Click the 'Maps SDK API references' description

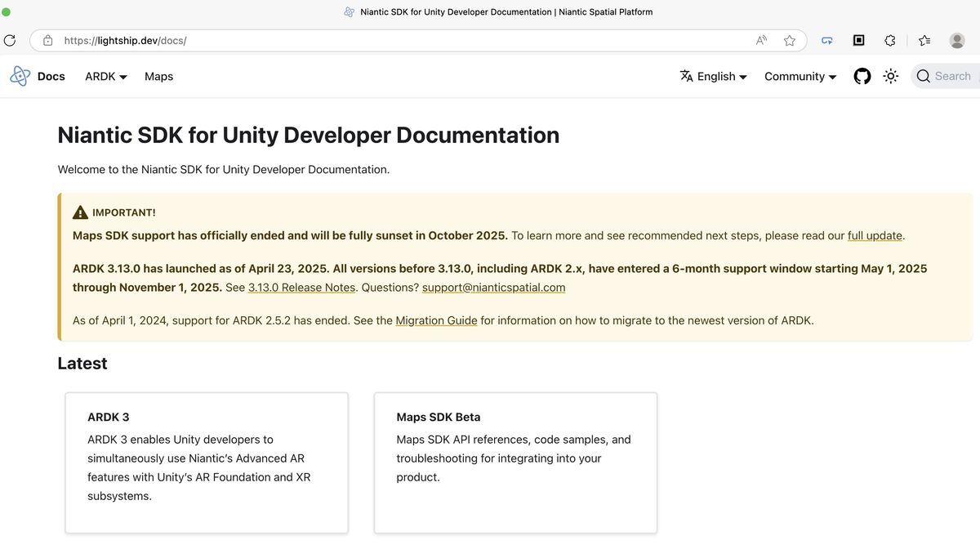(x=514, y=458)
